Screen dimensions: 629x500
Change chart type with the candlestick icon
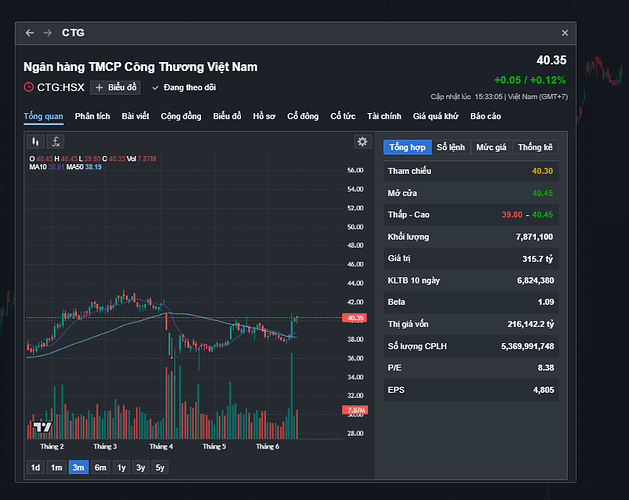click(x=35, y=142)
